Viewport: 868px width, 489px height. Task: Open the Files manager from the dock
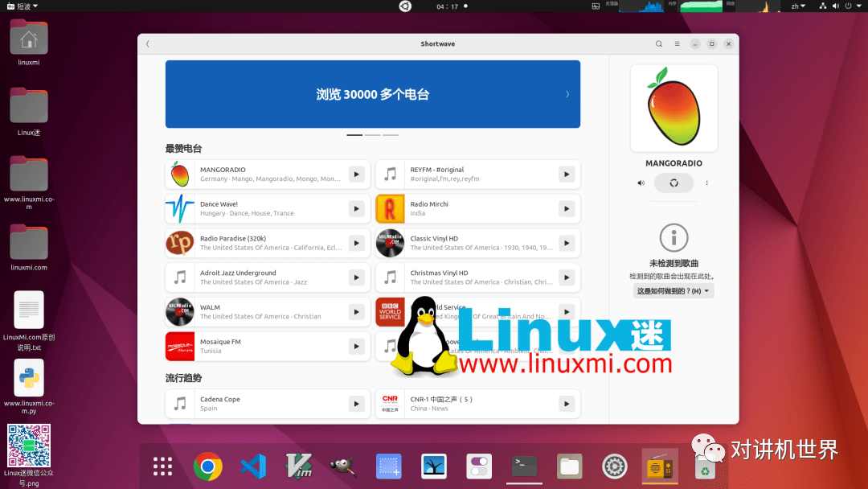[x=570, y=466]
